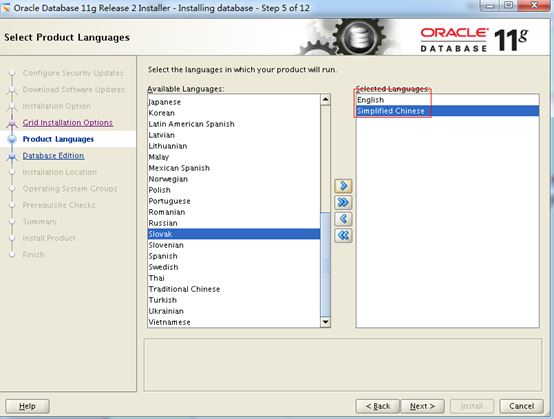Click the remove selected language arrow

(x=343, y=219)
